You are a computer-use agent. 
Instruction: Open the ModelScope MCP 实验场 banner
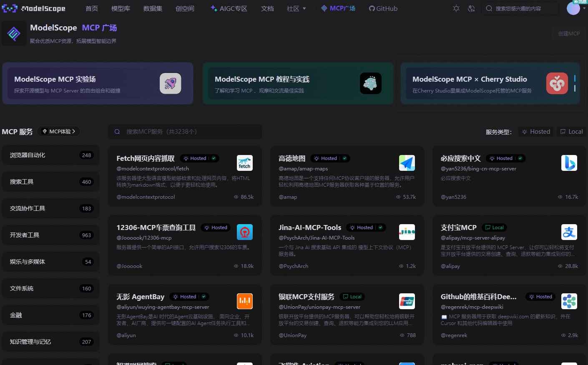coord(98,83)
